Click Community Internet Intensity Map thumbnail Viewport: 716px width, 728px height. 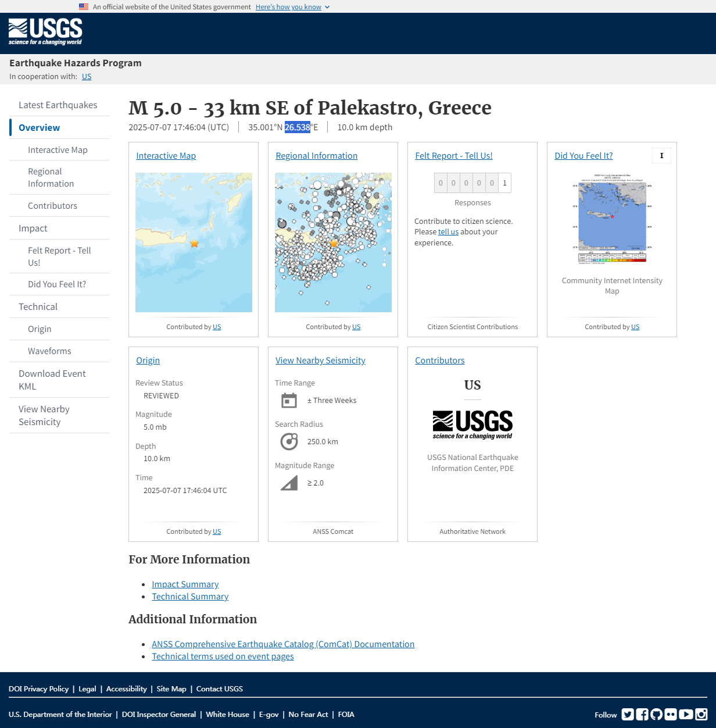point(612,219)
